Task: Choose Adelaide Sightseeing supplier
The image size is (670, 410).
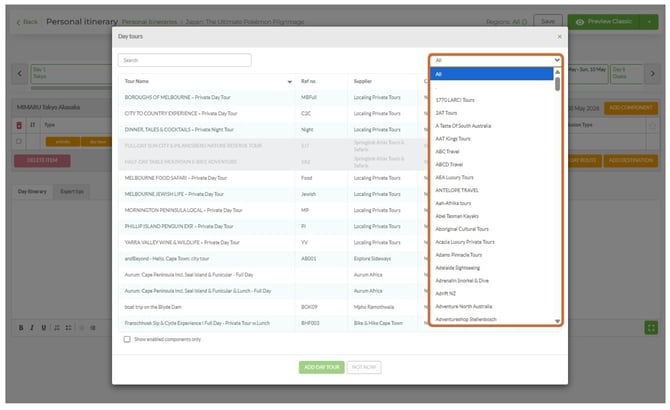Action: [457, 268]
